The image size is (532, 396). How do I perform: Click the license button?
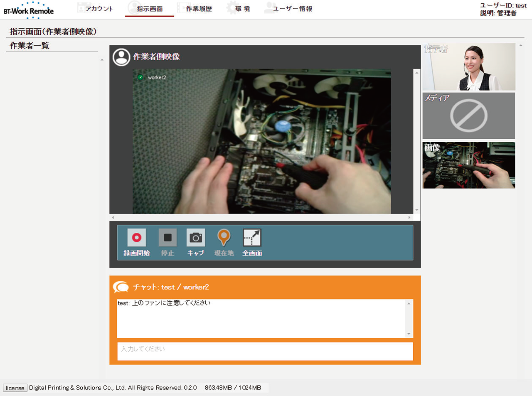tap(15, 388)
